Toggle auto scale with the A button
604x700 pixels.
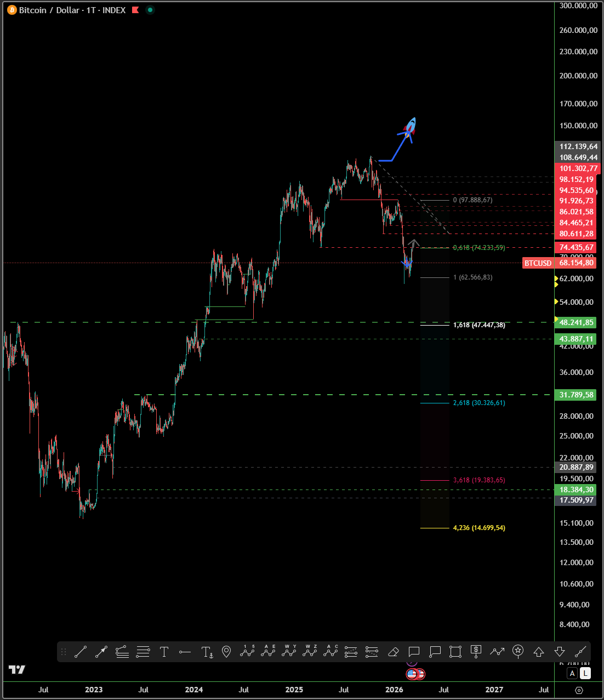pos(572,673)
